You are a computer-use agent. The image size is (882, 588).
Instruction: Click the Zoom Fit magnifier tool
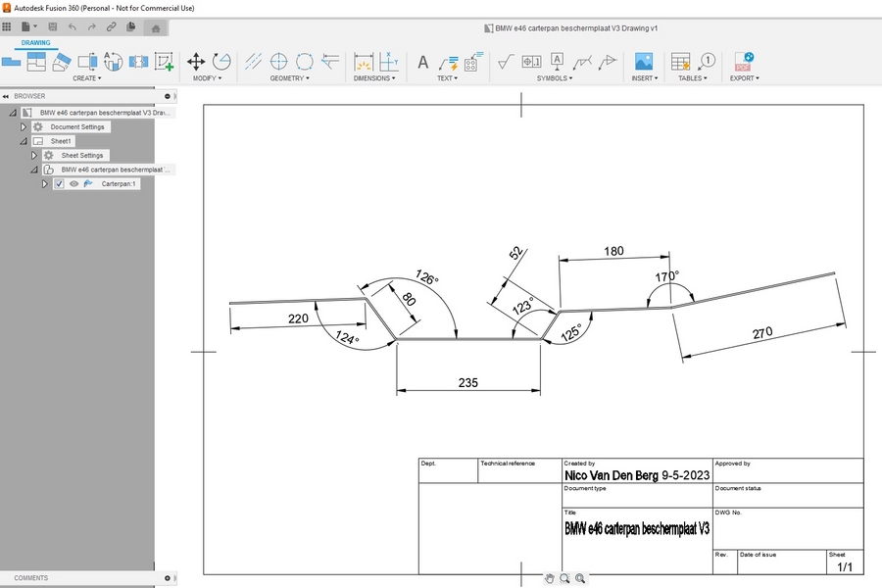[580, 578]
